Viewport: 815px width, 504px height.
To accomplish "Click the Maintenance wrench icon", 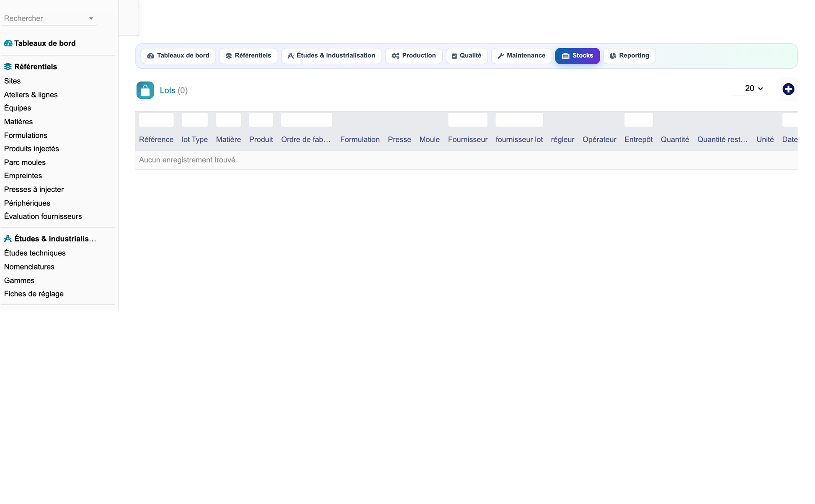I will pyautogui.click(x=500, y=56).
